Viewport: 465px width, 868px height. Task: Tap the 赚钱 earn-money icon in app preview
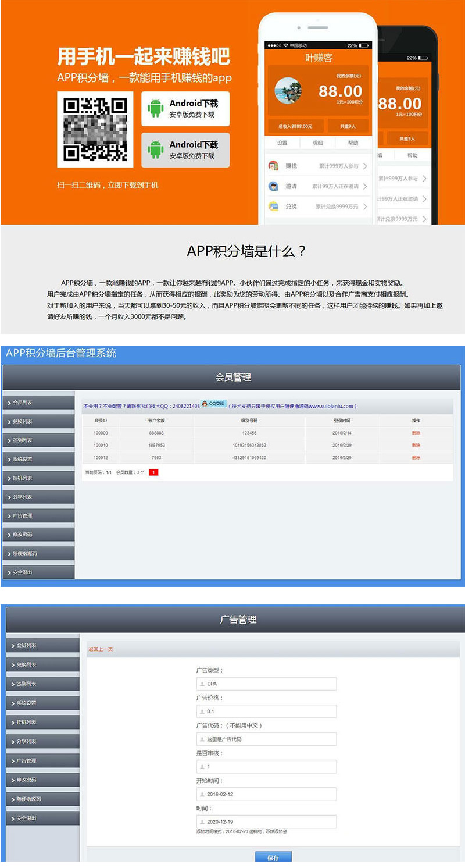(273, 166)
